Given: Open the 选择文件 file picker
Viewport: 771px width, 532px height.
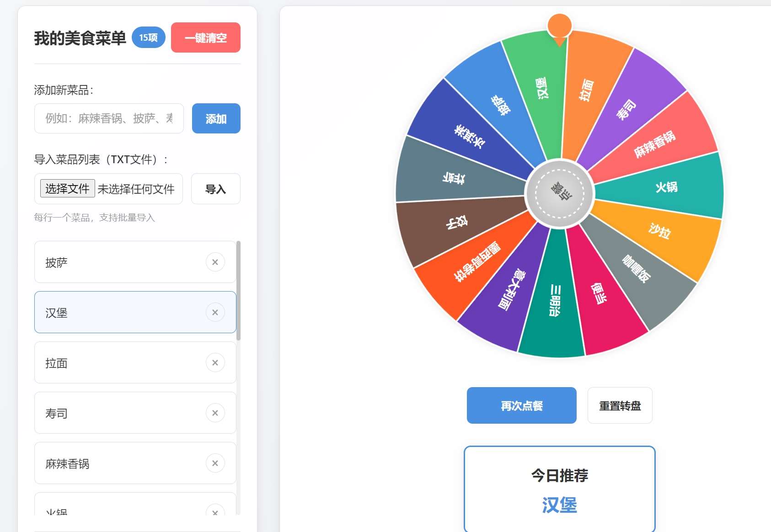Looking at the screenshot, I should point(67,189).
